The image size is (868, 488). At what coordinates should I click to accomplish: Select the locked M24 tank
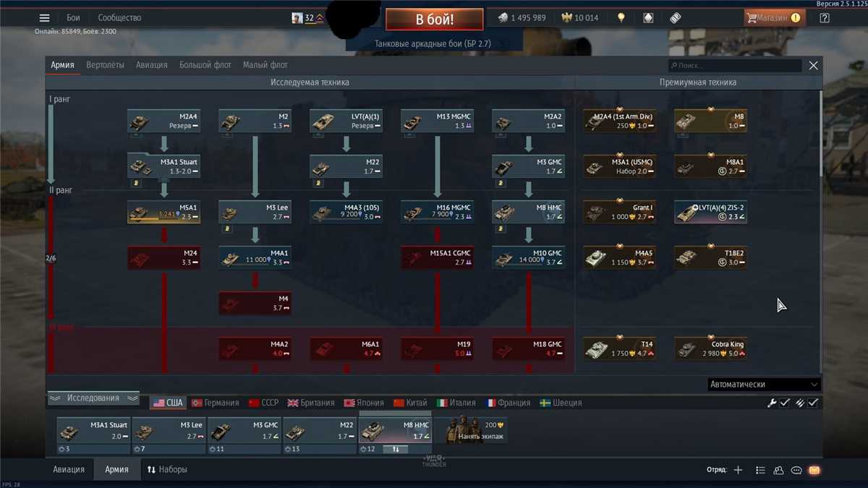tap(163, 257)
